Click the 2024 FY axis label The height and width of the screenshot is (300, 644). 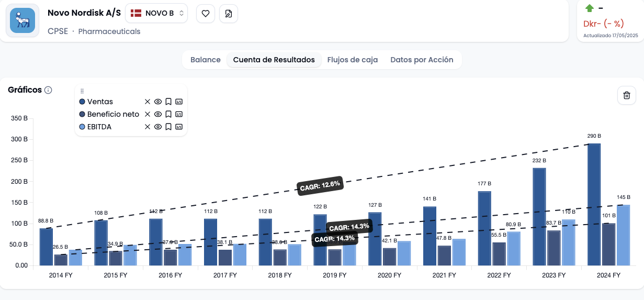coord(608,275)
